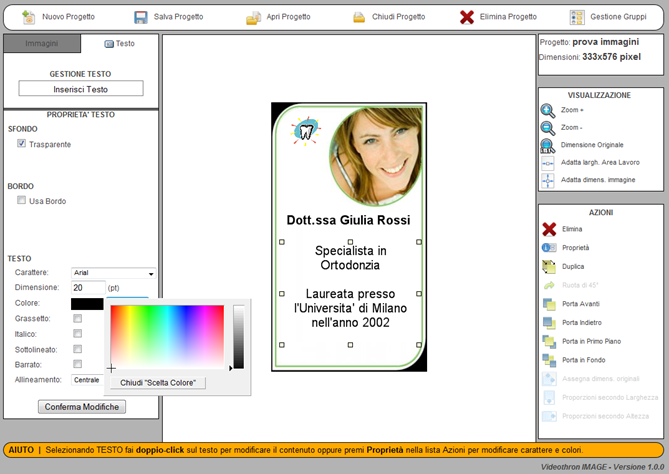Enable the Usa Bordo checkbox

[x=22, y=201]
